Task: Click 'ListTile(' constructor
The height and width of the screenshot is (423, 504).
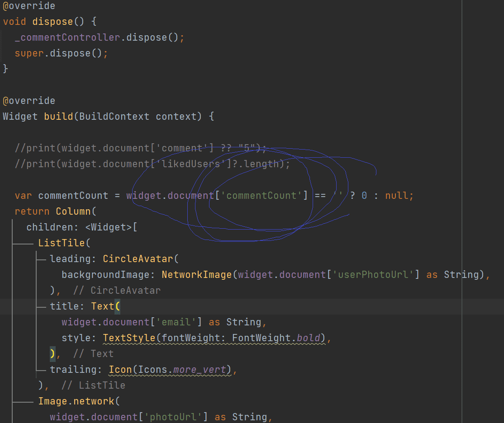Action: (64, 243)
